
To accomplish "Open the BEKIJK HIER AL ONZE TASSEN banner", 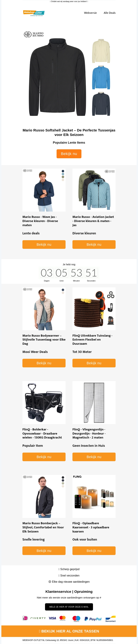I will click(x=69, y=631).
